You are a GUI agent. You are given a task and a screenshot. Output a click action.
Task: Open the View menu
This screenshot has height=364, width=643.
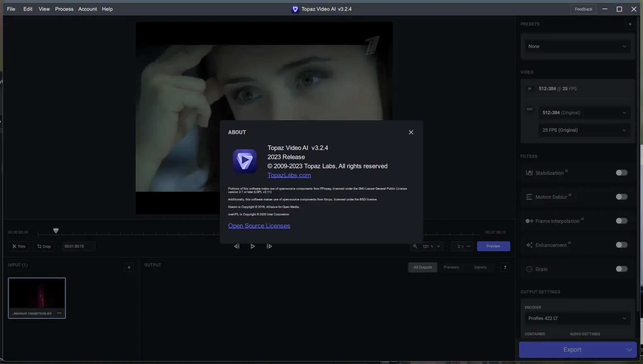point(44,9)
